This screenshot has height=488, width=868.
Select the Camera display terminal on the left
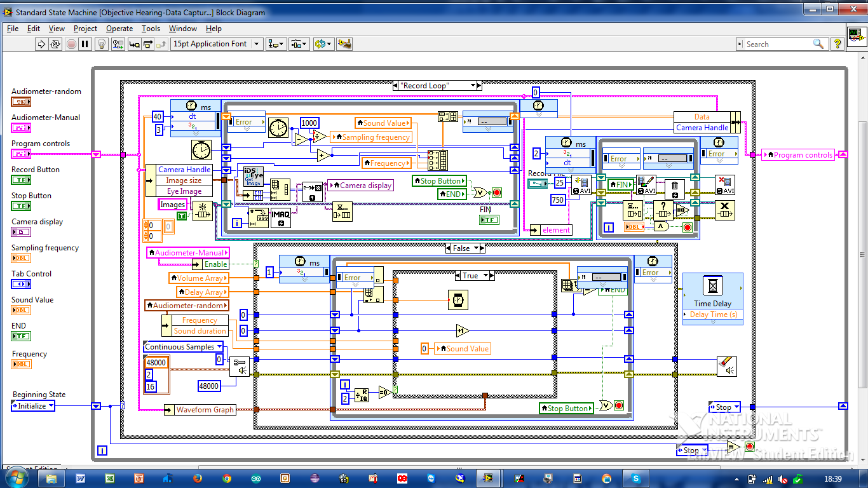pyautogui.click(x=21, y=232)
